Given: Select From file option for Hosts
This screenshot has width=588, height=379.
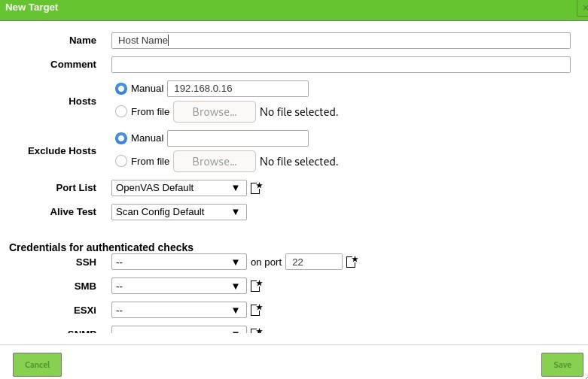Looking at the screenshot, I should click(120, 111).
